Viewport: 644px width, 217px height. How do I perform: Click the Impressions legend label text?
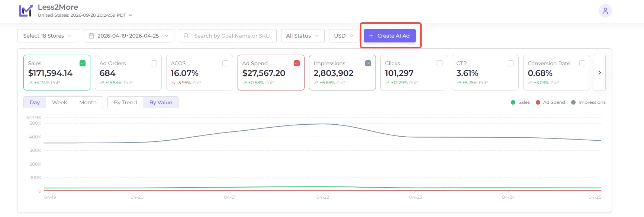point(592,102)
